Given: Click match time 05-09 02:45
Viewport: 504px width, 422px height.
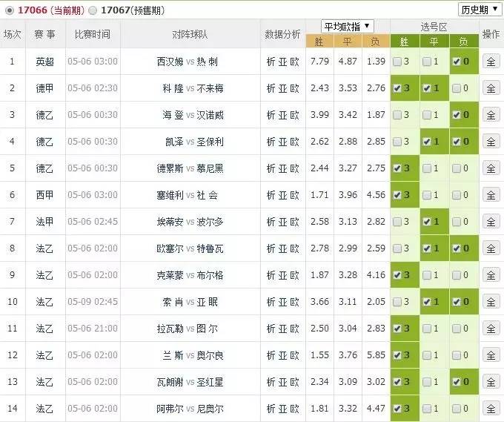Looking at the screenshot, I should (93, 302).
